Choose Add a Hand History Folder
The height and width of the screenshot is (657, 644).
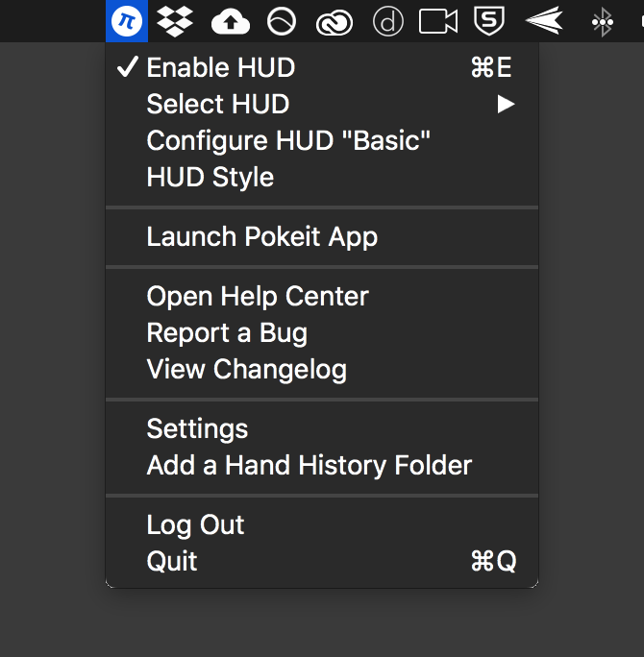[322, 466]
